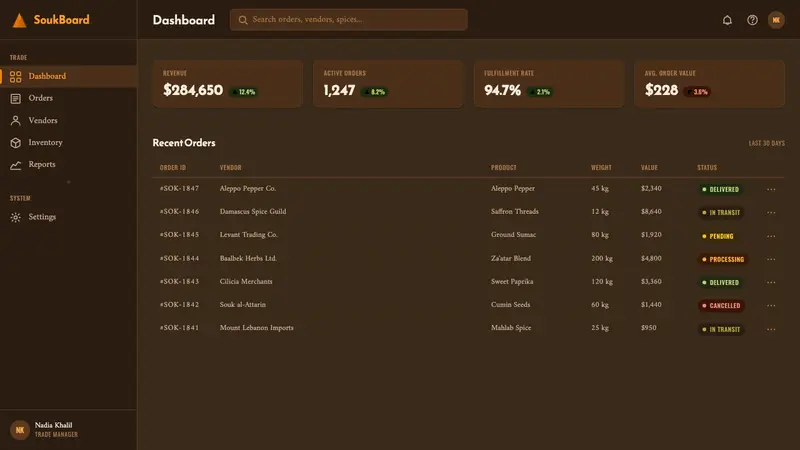Select order ID #SOK-1847
Viewport: 800px width, 450px height.
pyautogui.click(x=179, y=188)
